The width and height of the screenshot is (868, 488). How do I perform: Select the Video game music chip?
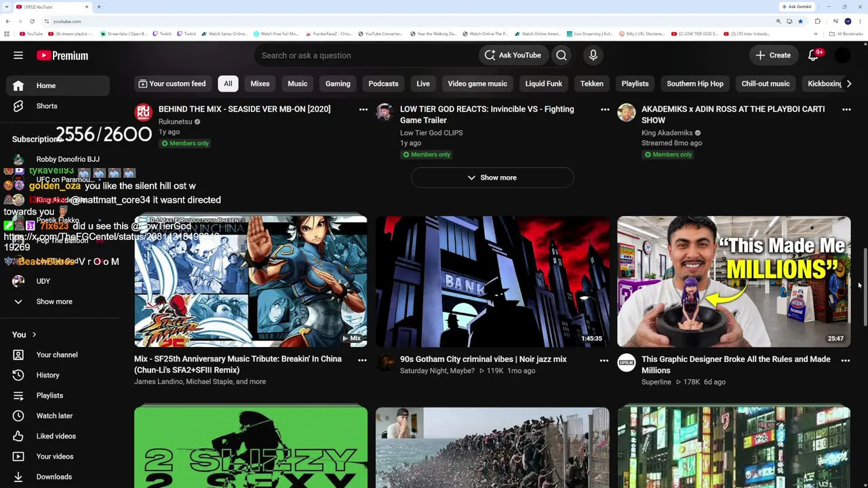click(x=477, y=83)
